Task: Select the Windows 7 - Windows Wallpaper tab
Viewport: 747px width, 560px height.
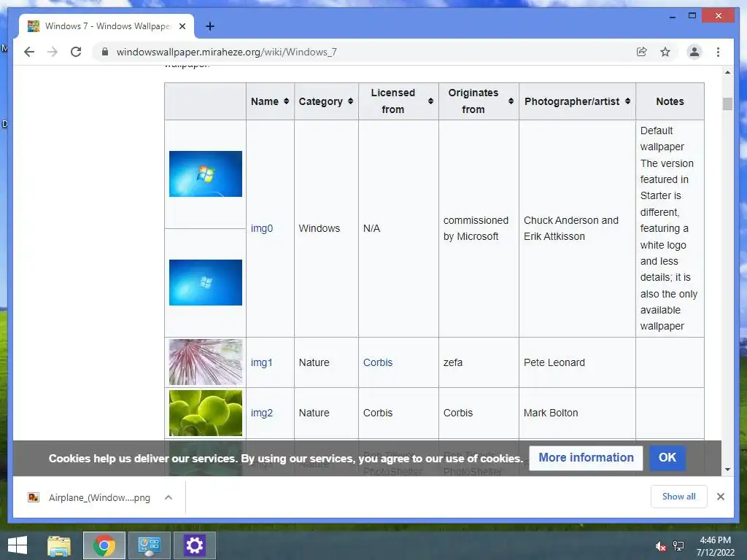Action: [107, 26]
